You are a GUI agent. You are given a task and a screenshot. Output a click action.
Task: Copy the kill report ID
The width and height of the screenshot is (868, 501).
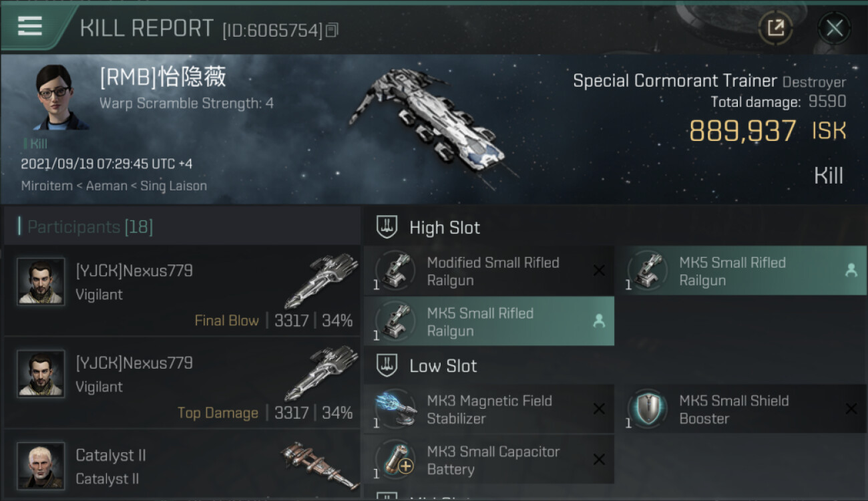point(333,29)
